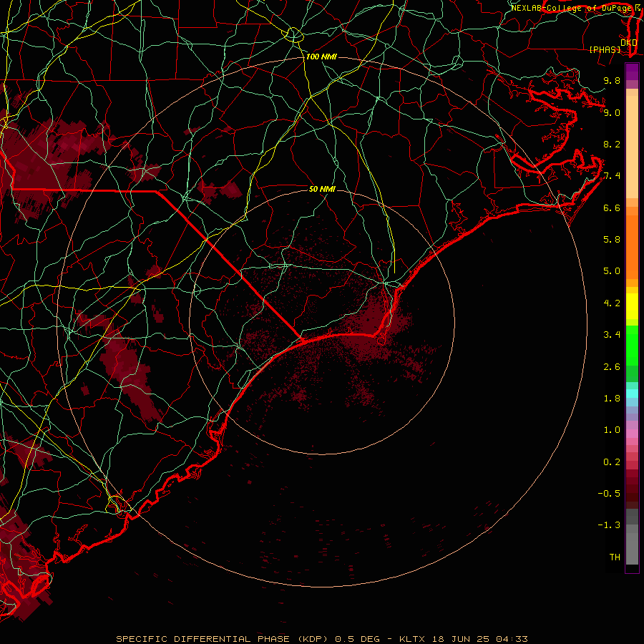The width and height of the screenshot is (644, 644).
Task: Click the 5.0 scale value
Action: [612, 271]
